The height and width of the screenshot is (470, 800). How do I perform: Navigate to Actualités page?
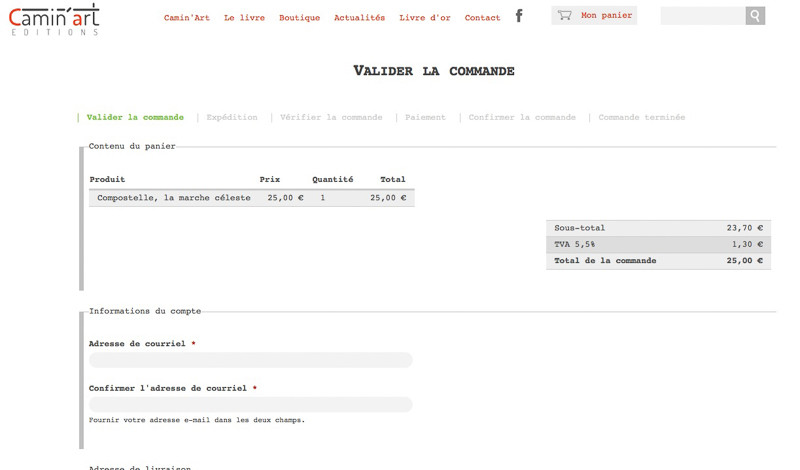click(x=359, y=18)
